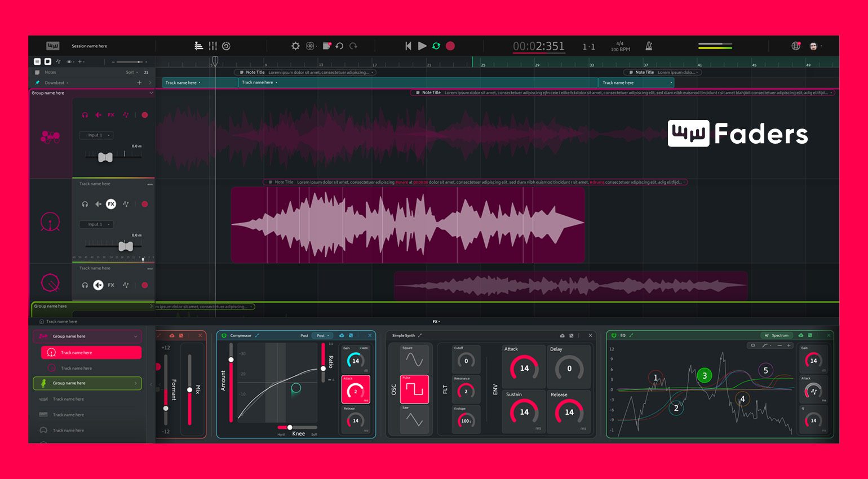Click the EQ add band plus icon

(789, 345)
